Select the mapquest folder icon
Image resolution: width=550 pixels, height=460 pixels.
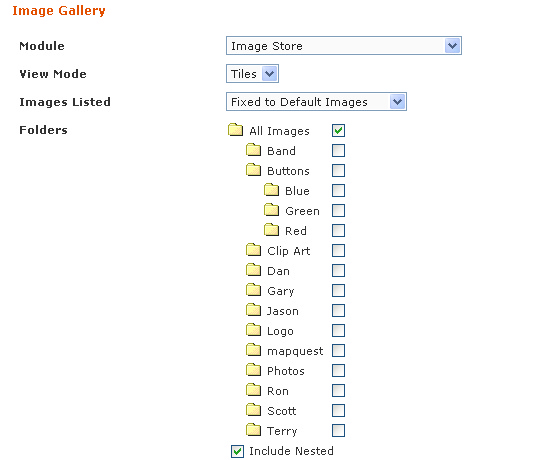[x=253, y=349]
